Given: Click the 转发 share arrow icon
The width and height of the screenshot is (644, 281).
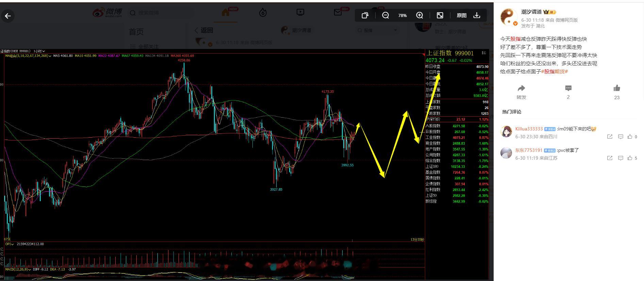Looking at the screenshot, I should point(521,88).
